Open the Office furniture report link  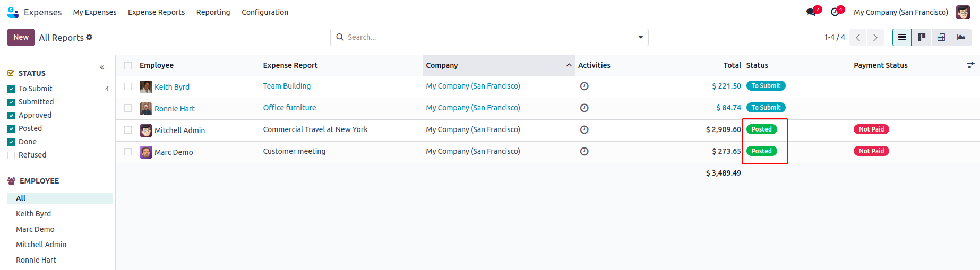click(289, 108)
